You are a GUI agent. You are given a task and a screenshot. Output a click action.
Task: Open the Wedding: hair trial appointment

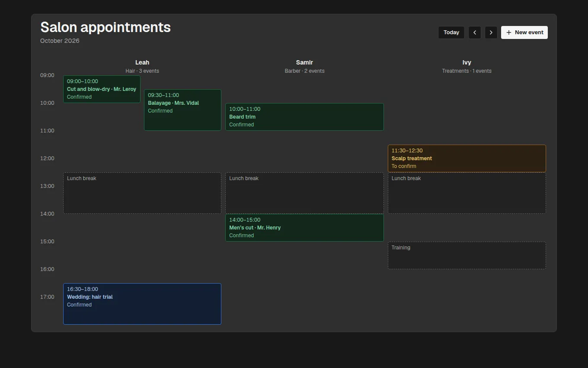click(142, 304)
